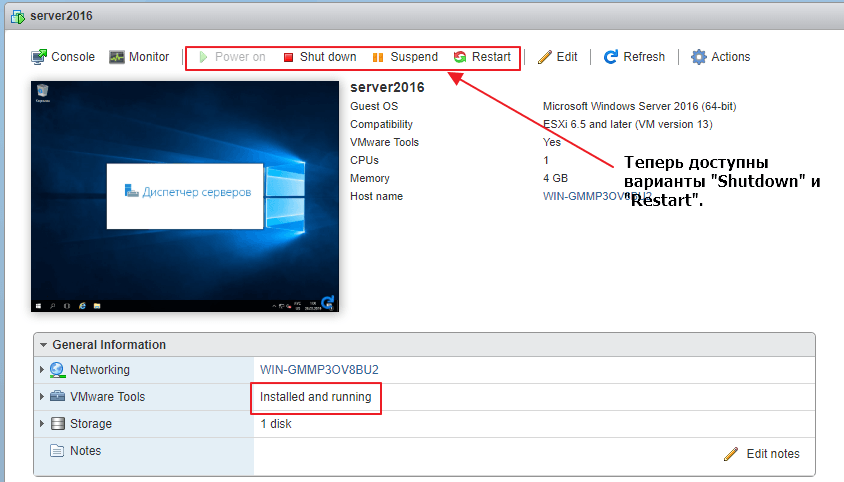Open the VM console thumbnail preview
Screen dimensions: 844x482
[x=185, y=196]
